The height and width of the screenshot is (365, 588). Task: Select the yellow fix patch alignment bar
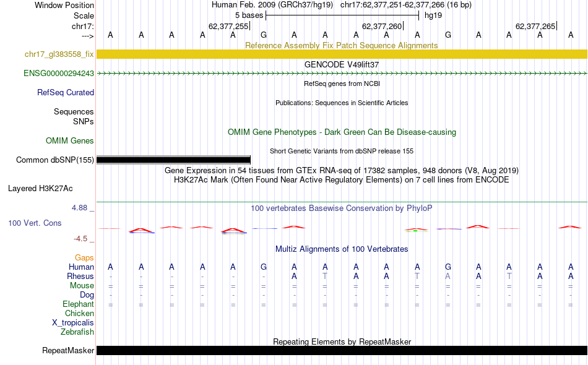coord(342,54)
